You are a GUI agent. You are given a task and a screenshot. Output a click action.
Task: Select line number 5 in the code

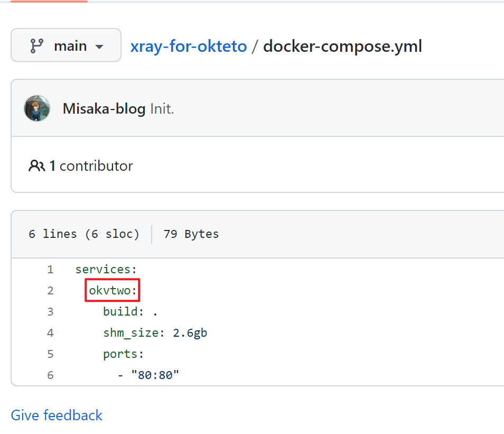(50, 354)
